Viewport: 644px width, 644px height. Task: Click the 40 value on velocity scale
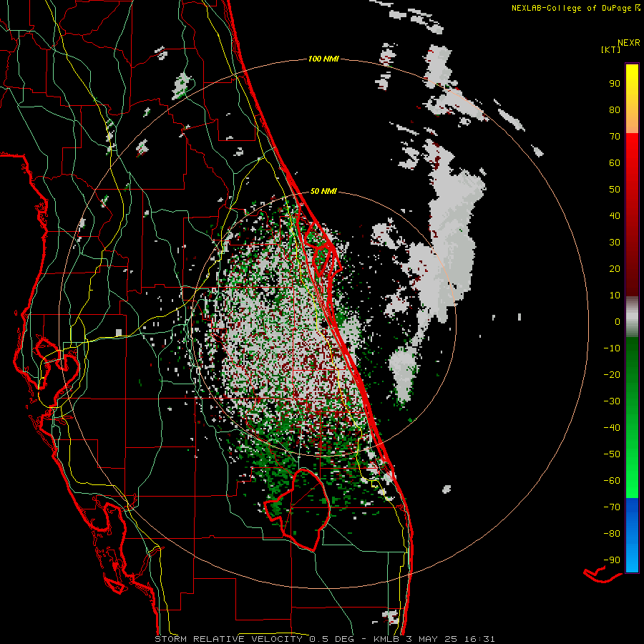615,216
